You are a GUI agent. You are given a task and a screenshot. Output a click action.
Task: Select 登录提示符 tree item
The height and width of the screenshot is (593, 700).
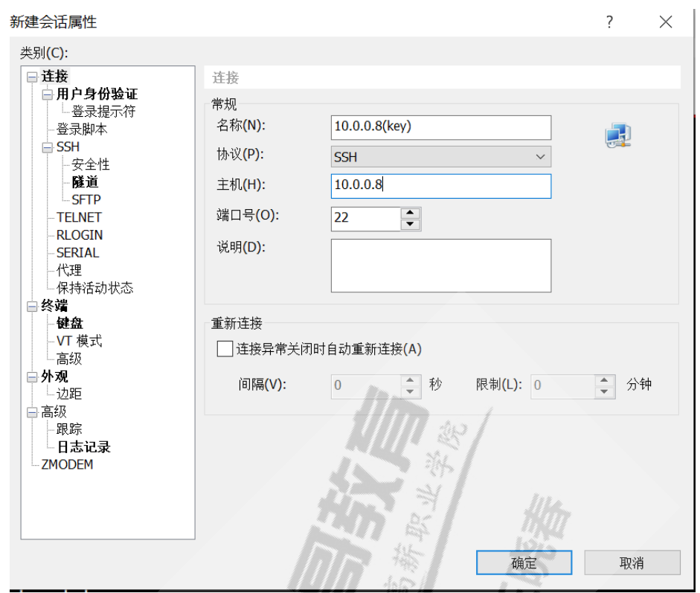pyautogui.click(x=103, y=112)
